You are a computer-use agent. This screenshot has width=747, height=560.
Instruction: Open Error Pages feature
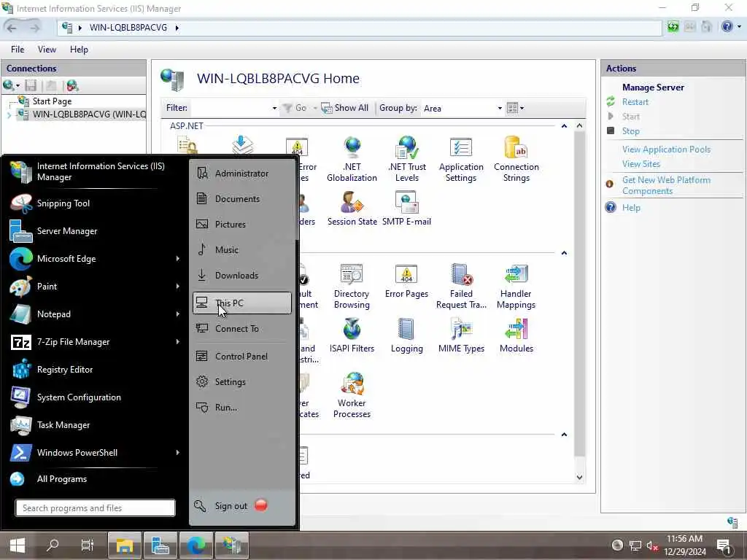(406, 281)
